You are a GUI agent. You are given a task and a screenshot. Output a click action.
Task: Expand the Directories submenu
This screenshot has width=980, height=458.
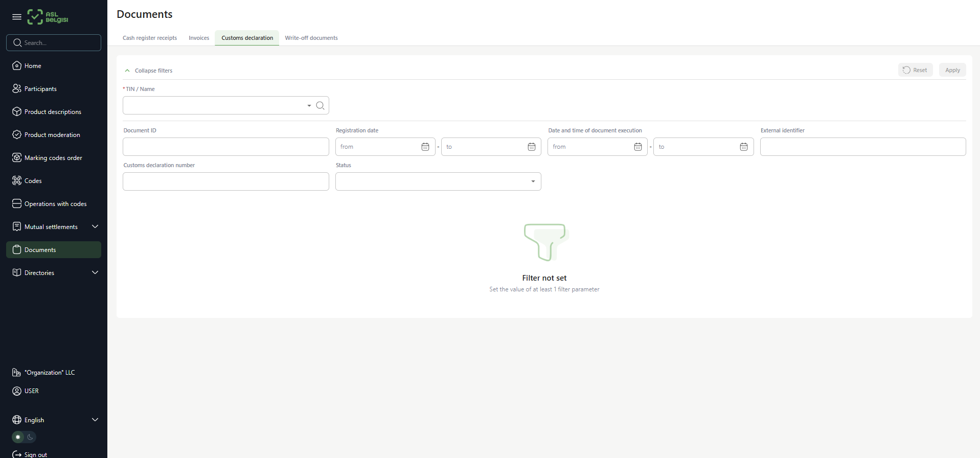coord(95,272)
